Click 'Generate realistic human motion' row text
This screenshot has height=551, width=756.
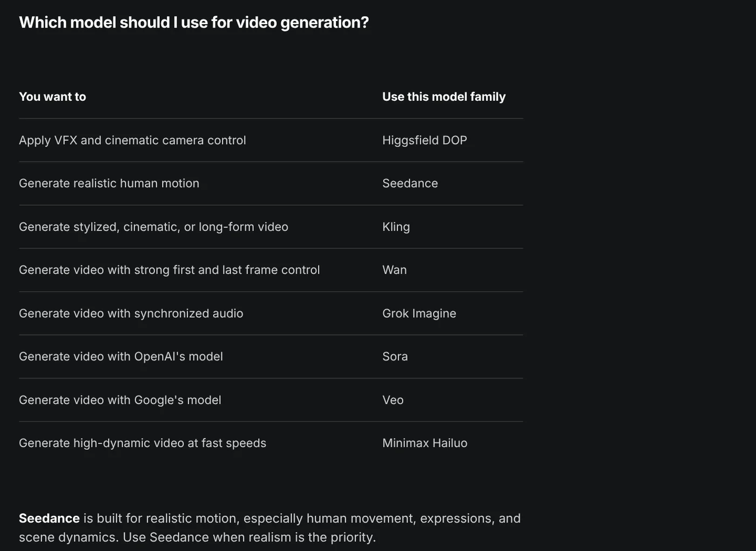coord(109,183)
